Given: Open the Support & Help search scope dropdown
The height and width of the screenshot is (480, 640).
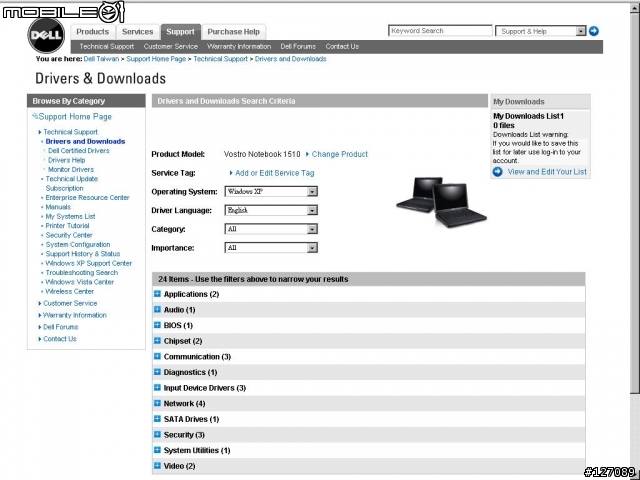Looking at the screenshot, I should (x=541, y=31).
